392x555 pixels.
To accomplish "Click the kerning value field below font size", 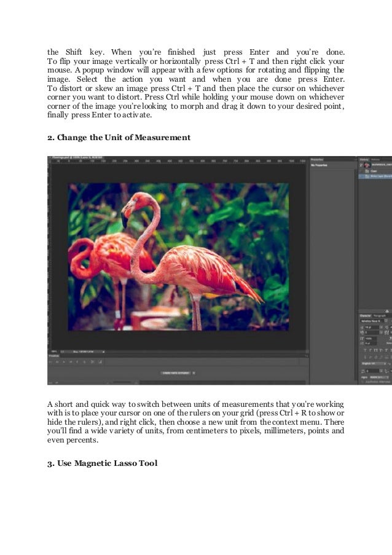I will click(x=372, y=333).
